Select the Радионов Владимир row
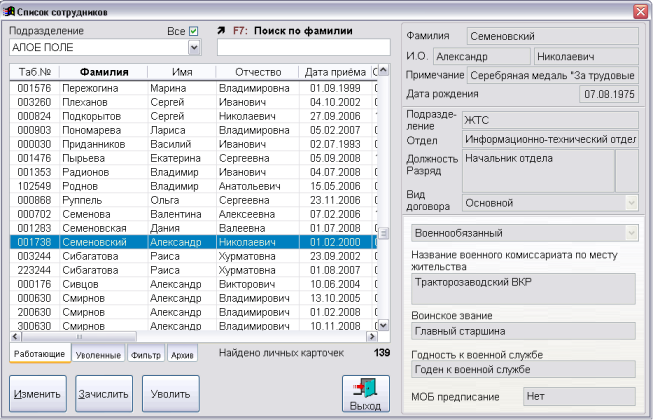 point(194,172)
